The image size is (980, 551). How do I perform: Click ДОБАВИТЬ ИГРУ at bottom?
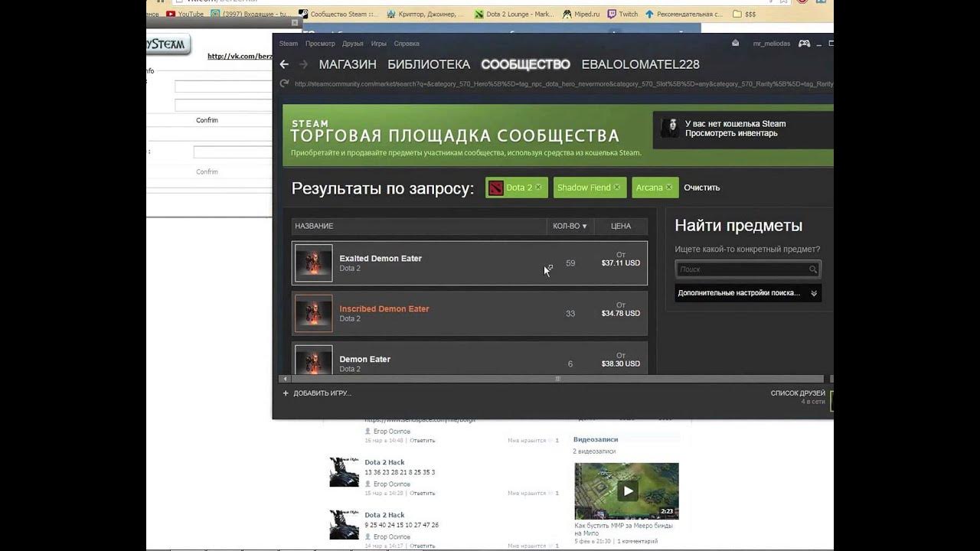coord(322,393)
